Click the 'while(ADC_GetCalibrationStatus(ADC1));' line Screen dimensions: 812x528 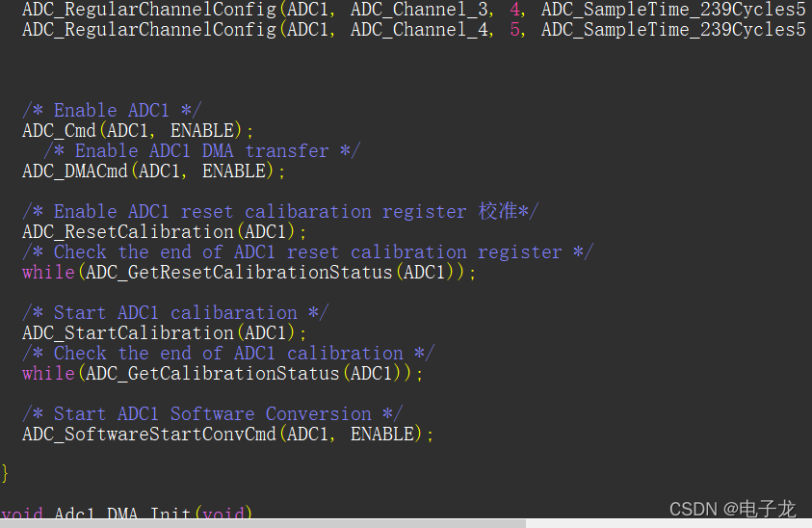(223, 373)
